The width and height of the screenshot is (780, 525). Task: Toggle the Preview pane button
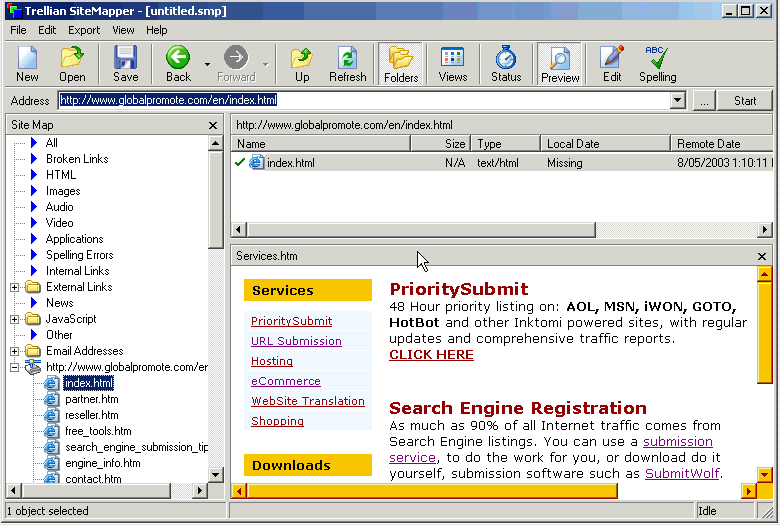(x=560, y=64)
